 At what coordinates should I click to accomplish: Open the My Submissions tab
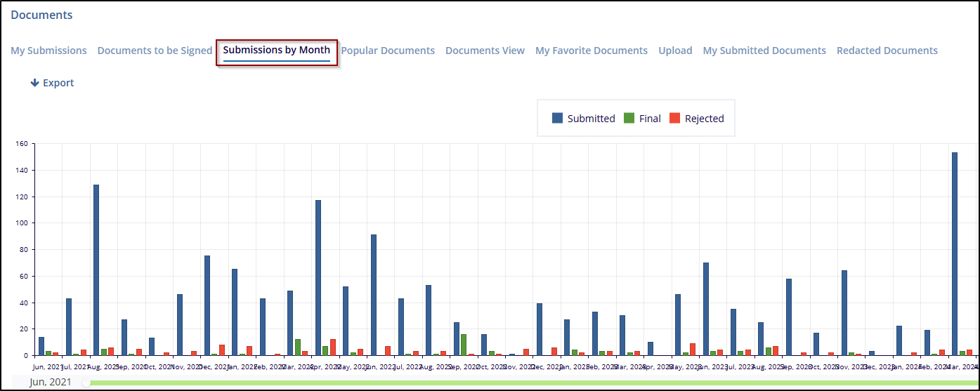(48, 51)
